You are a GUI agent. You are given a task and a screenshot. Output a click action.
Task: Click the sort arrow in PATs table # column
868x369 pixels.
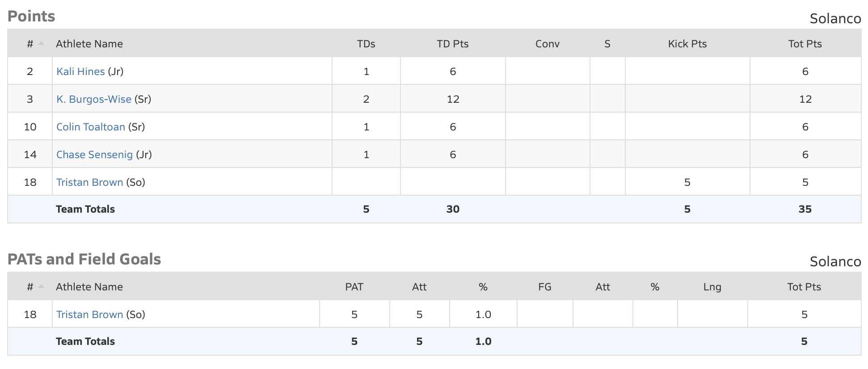(41, 287)
